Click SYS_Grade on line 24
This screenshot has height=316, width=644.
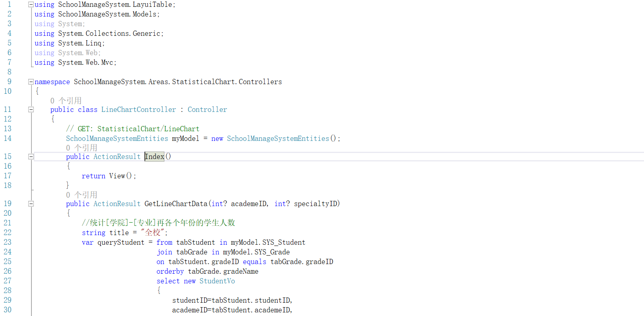tap(272, 252)
